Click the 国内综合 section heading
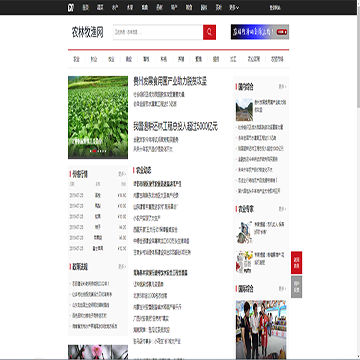 click(246, 87)
